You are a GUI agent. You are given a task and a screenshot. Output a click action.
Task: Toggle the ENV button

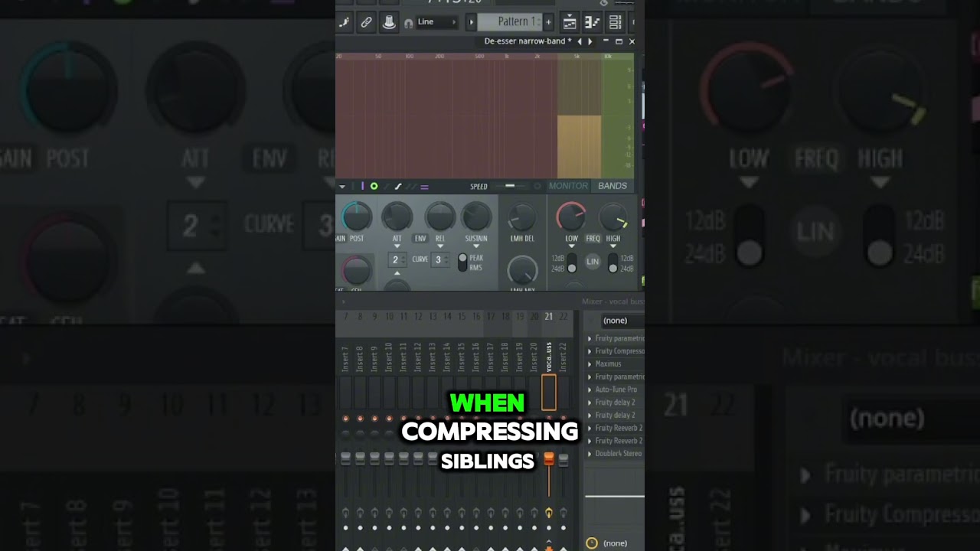[x=420, y=239]
